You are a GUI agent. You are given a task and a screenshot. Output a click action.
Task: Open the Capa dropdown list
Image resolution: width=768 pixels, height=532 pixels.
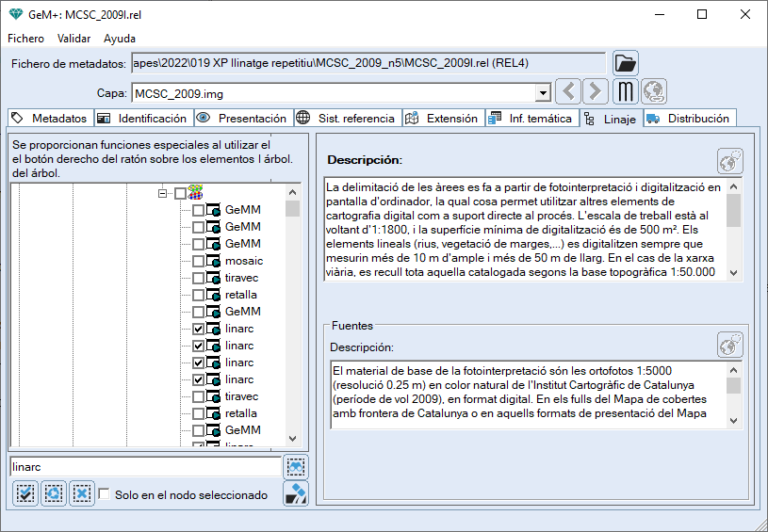542,93
